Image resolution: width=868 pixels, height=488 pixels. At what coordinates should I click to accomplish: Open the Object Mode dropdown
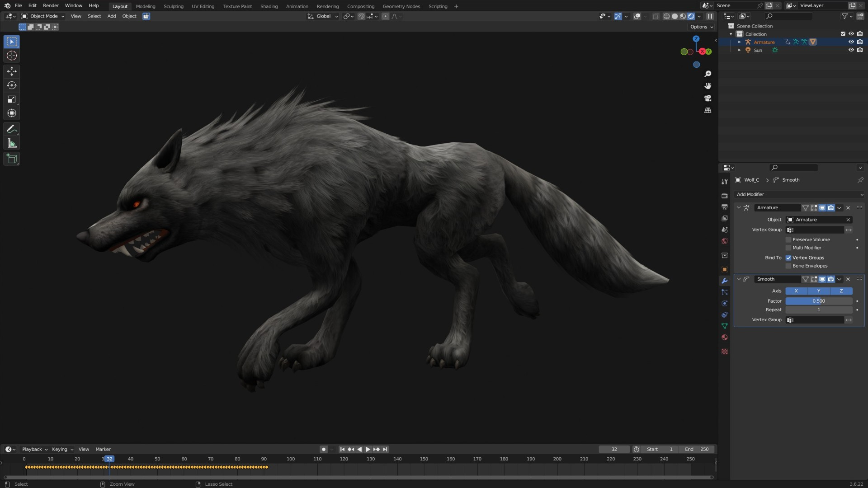pyautogui.click(x=43, y=16)
